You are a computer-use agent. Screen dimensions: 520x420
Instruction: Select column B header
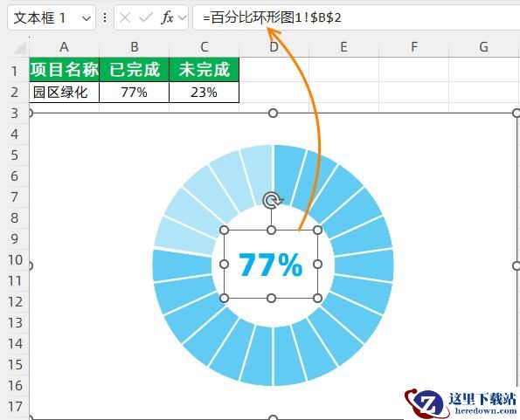click(x=135, y=47)
